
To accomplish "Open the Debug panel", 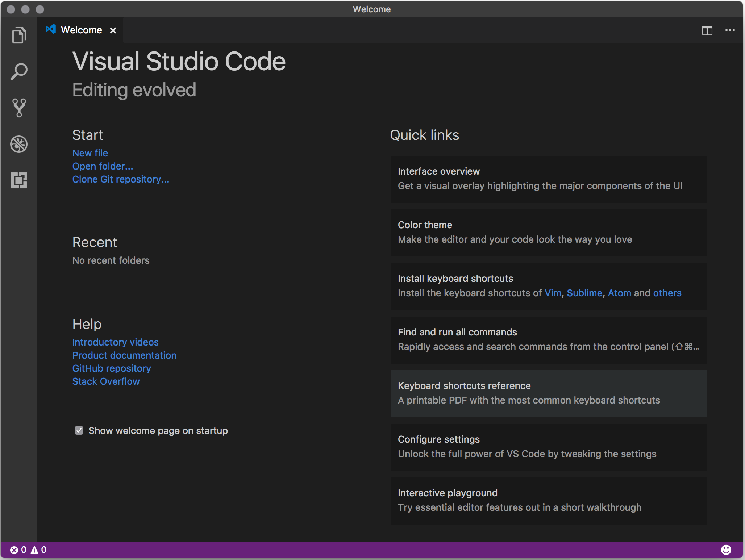I will (19, 144).
